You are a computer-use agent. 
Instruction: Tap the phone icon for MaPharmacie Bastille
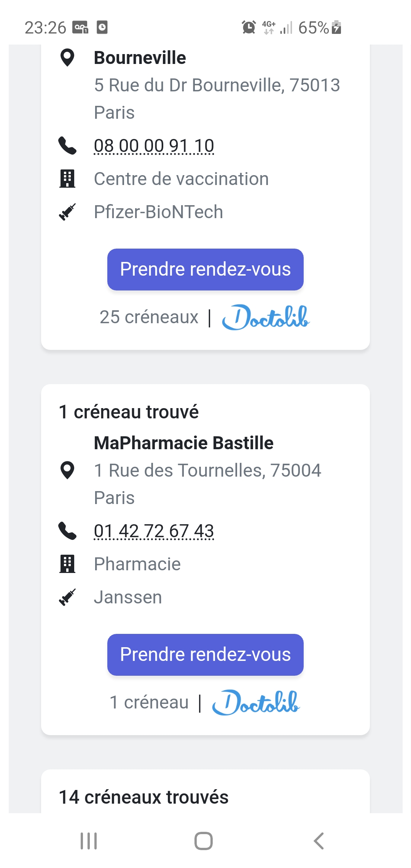point(67,531)
